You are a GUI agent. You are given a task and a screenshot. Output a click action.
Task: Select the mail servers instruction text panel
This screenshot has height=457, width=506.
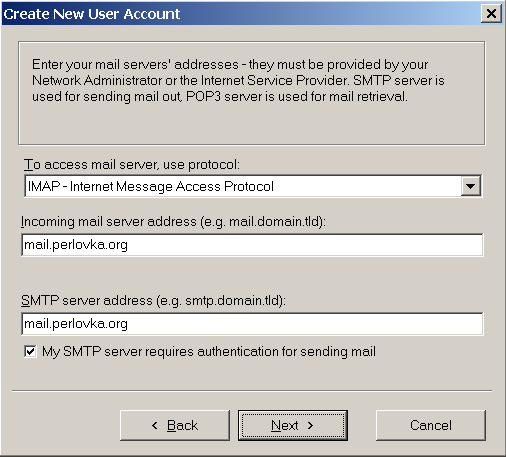[x=252, y=93]
